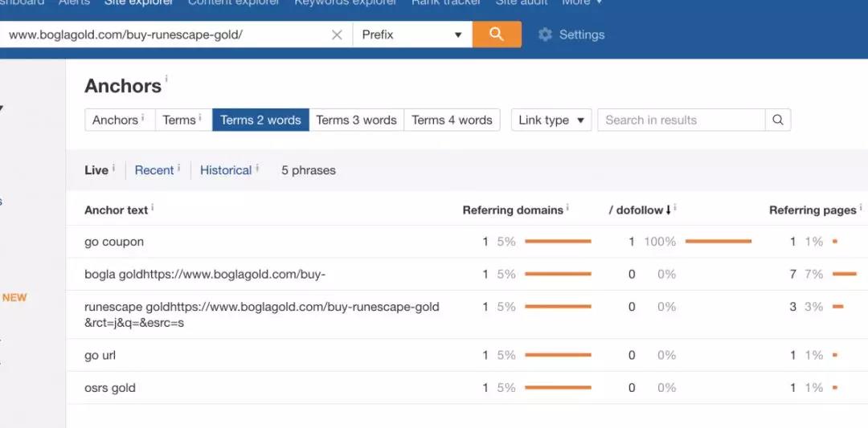
Task: Switch to Historical anchors view
Action: point(226,170)
